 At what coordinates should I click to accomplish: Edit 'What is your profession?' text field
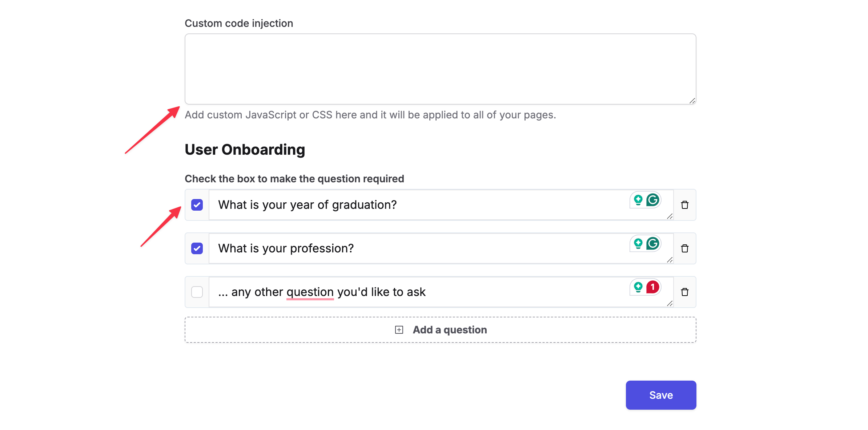coord(441,248)
